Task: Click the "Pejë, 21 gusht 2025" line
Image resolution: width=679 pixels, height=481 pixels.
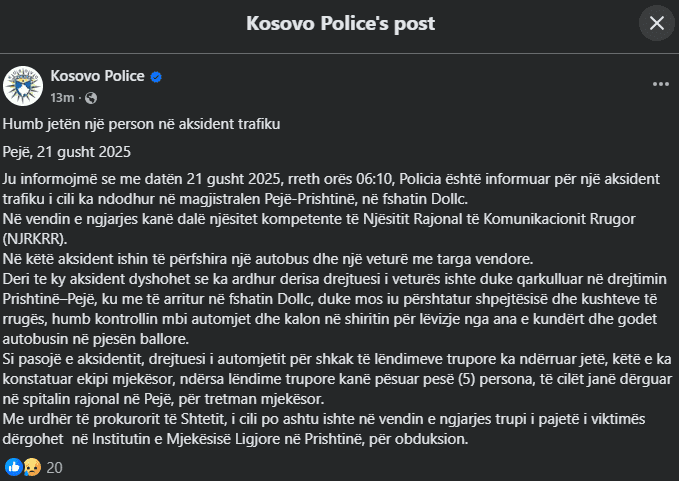Action: 67,151
